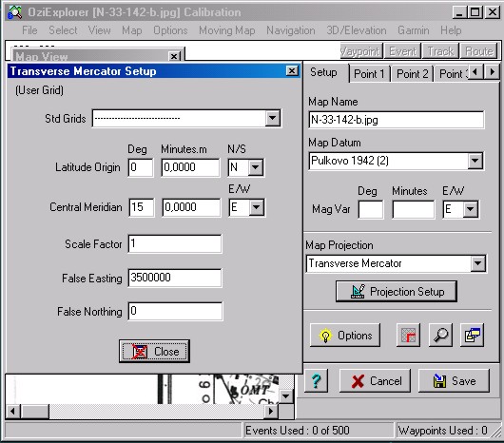
Task: Open the Garmin menu
Action: tap(414, 30)
